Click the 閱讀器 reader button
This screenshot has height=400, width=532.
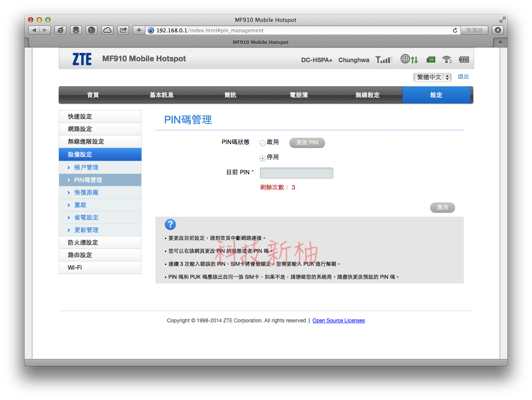[x=474, y=30]
